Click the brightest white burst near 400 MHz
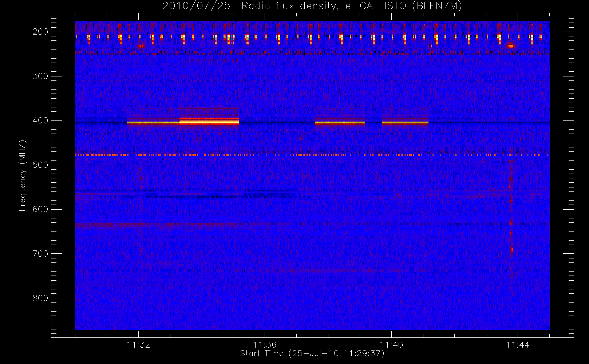 [x=209, y=122]
